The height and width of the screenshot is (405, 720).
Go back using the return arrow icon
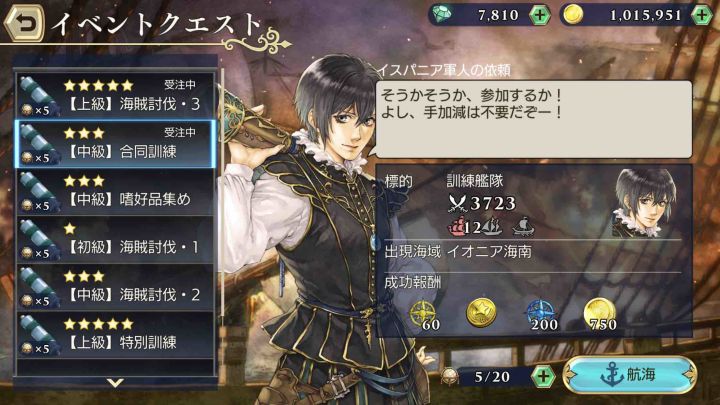pyautogui.click(x=24, y=23)
